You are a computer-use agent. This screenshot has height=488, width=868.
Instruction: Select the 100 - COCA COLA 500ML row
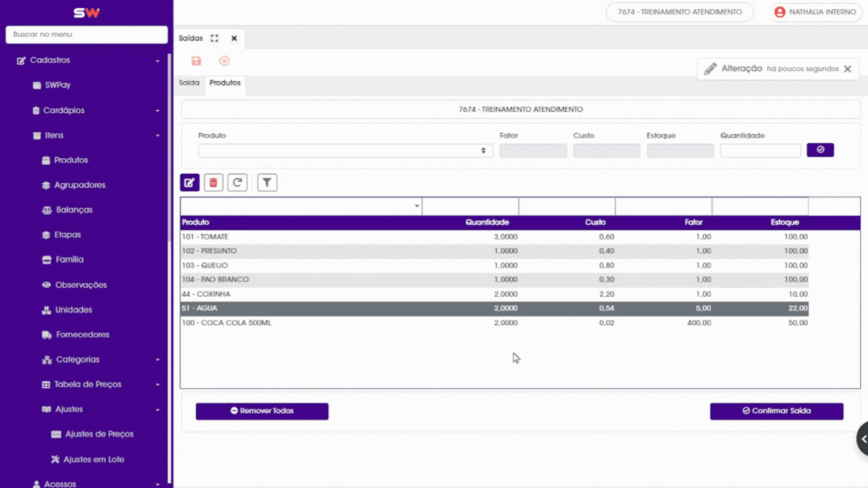(494, 323)
